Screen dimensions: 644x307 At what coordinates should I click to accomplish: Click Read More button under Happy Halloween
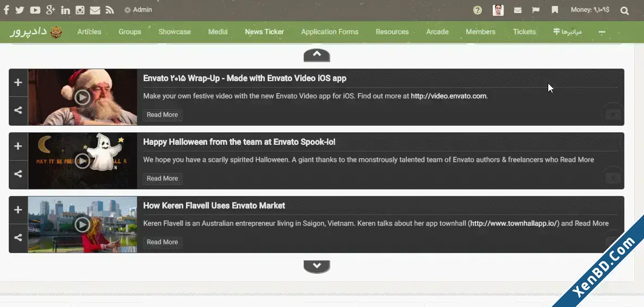[162, 179]
